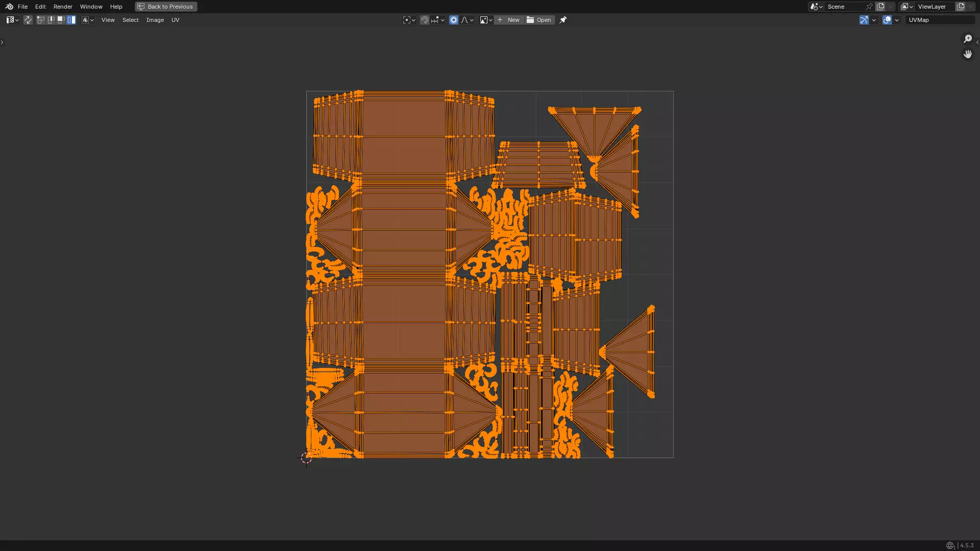Open the Render menu
The width and height of the screenshot is (980, 551).
click(x=63, y=7)
